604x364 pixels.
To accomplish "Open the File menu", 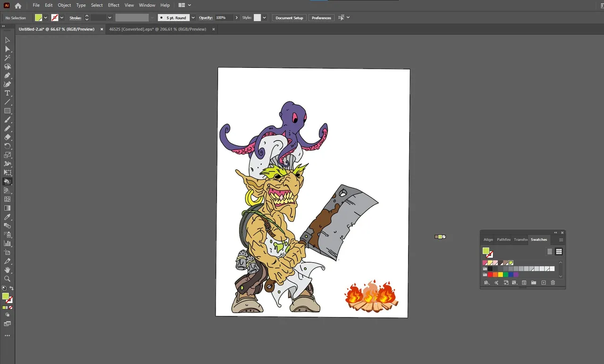I will coord(36,5).
